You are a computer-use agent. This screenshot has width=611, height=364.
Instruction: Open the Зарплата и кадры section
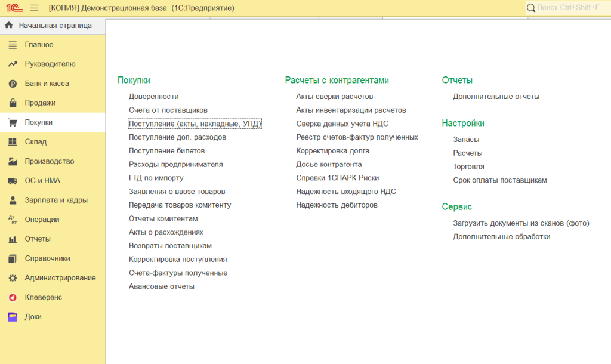click(53, 200)
